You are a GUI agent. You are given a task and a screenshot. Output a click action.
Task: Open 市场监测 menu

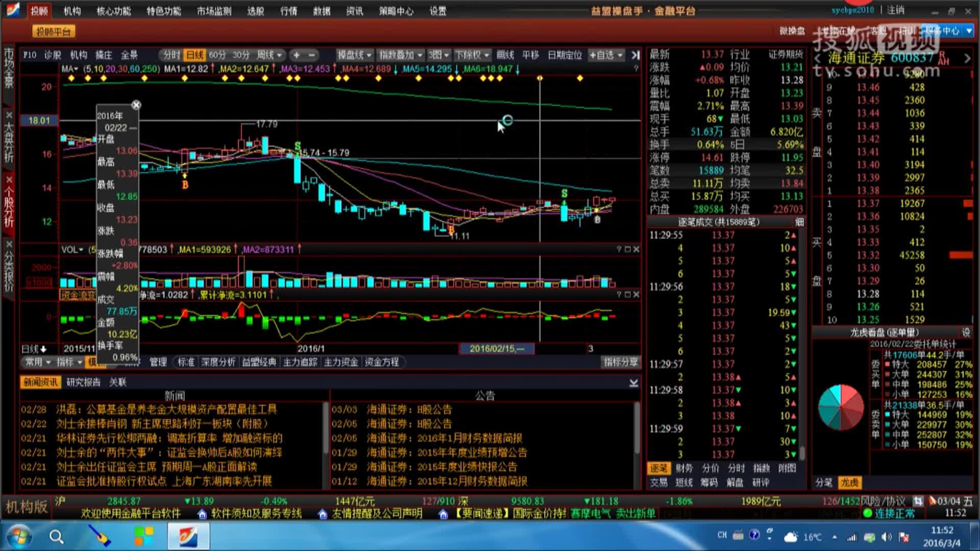pos(214,11)
